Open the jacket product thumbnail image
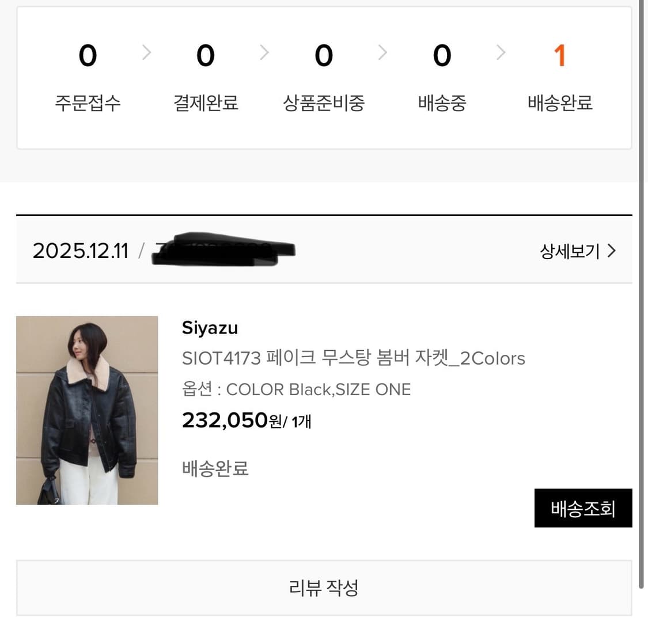 point(86,410)
